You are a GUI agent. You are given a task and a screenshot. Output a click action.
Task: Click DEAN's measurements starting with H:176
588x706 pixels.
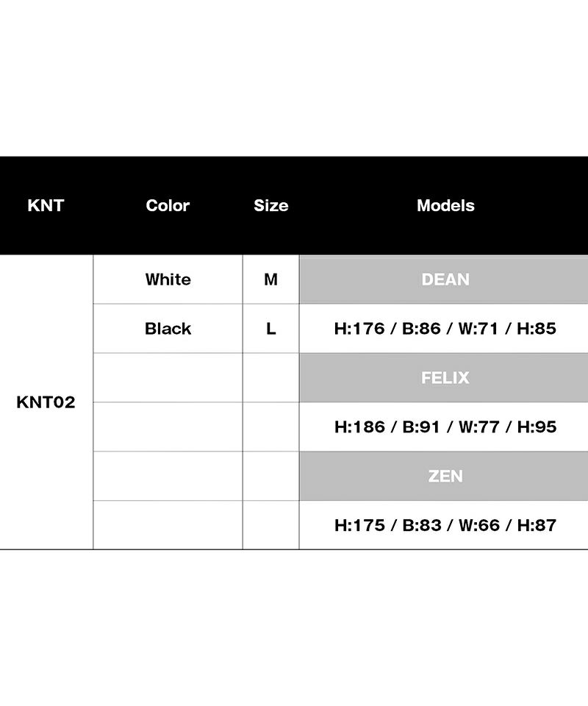point(445,329)
